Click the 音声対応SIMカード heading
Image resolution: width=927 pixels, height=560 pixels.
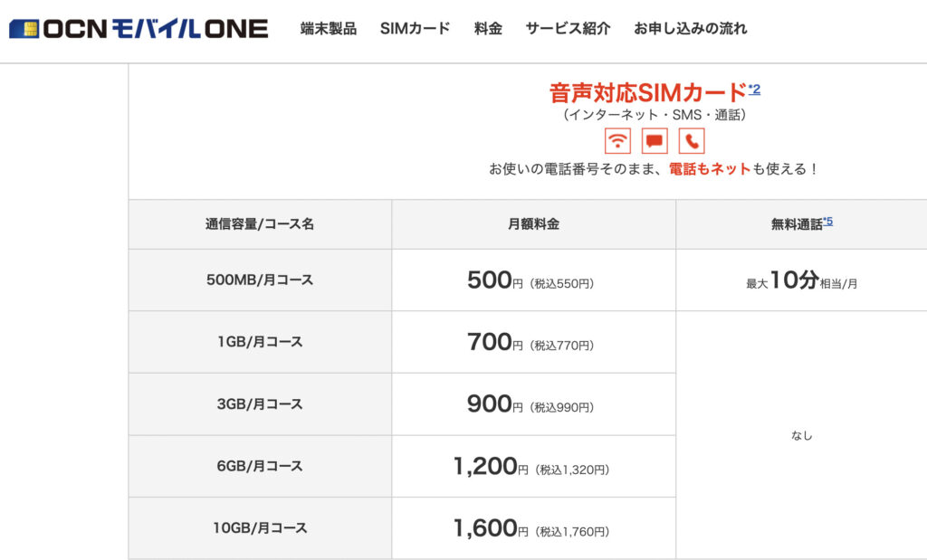pyautogui.click(x=648, y=93)
